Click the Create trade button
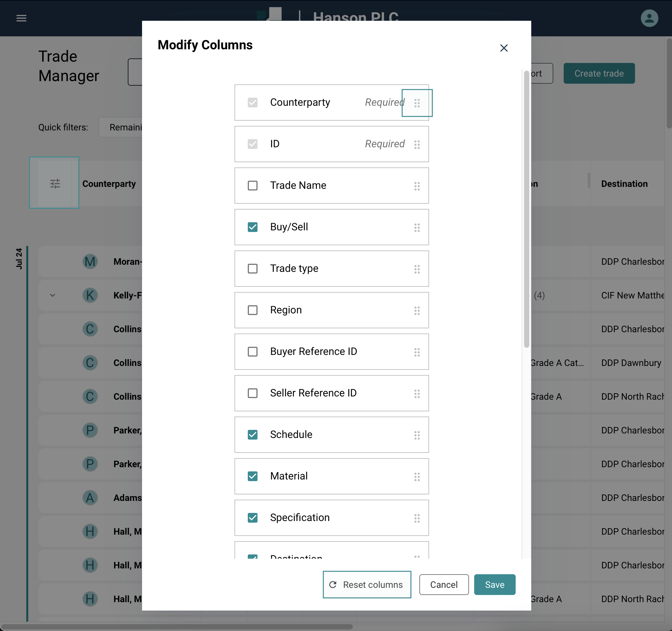The height and width of the screenshot is (631, 672). pos(599,73)
